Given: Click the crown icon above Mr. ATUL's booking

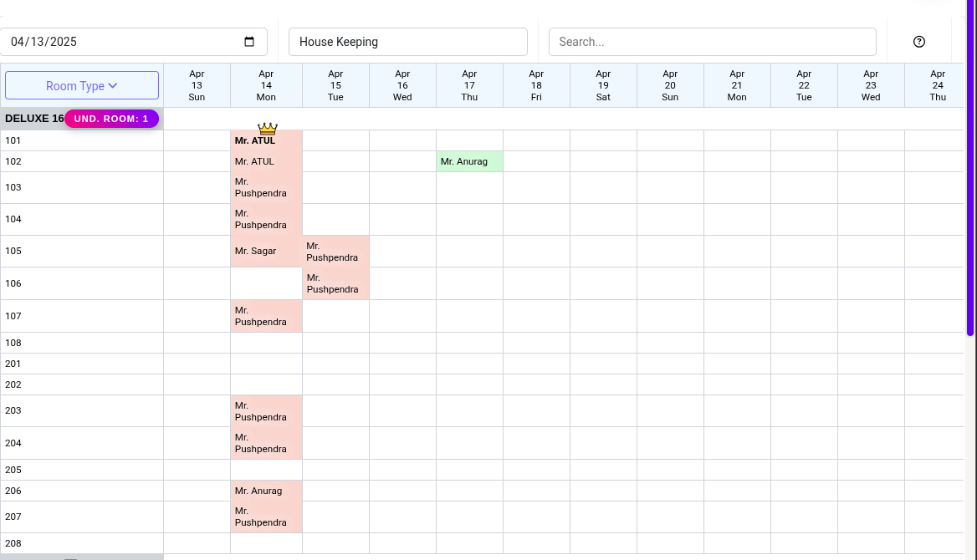Looking at the screenshot, I should [x=267, y=127].
